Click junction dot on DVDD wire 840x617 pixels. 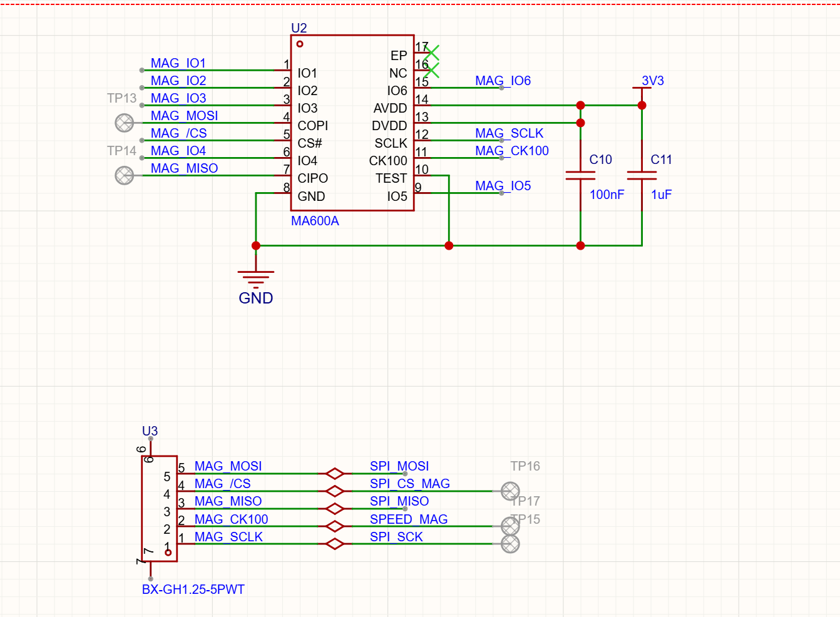click(580, 123)
